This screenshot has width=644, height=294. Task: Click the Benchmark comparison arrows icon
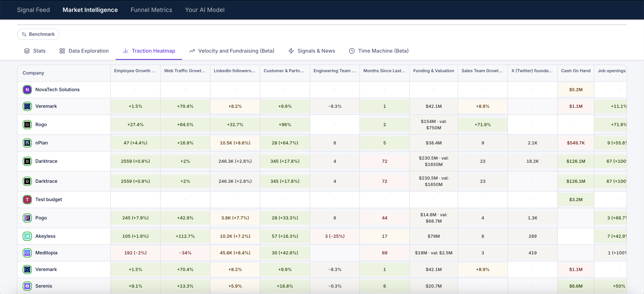[x=24, y=34]
